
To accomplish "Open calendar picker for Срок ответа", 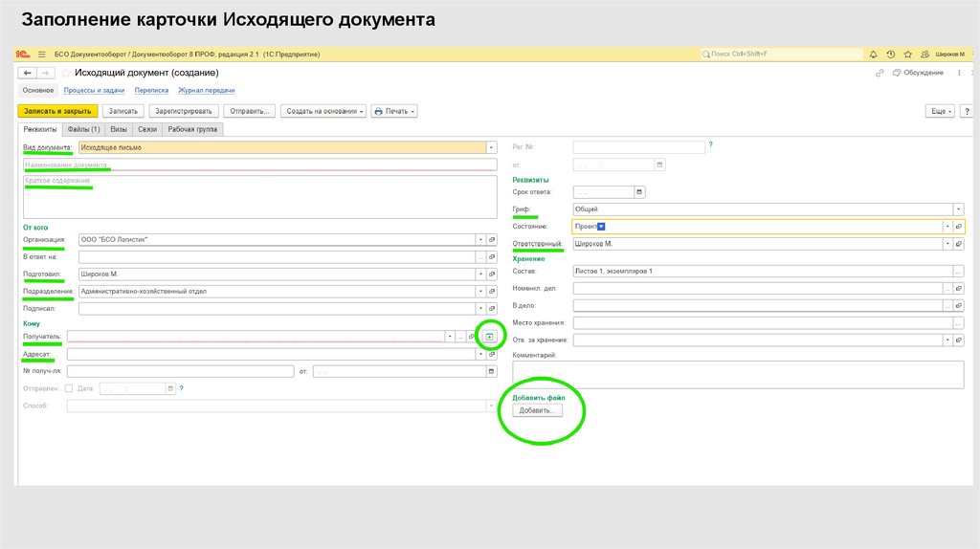I will click(x=640, y=192).
